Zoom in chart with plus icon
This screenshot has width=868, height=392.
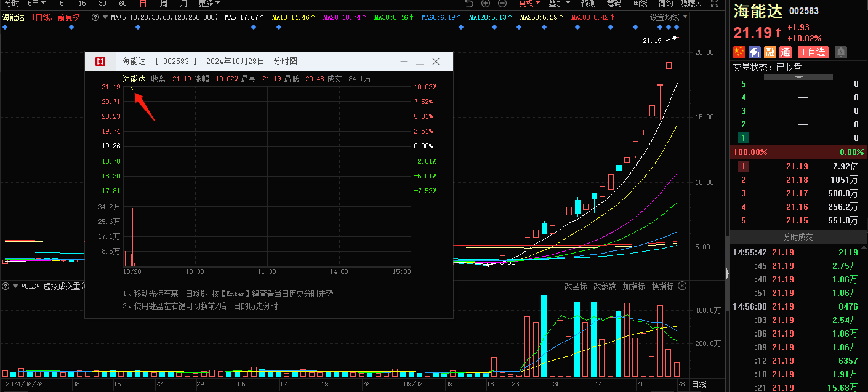486,4
